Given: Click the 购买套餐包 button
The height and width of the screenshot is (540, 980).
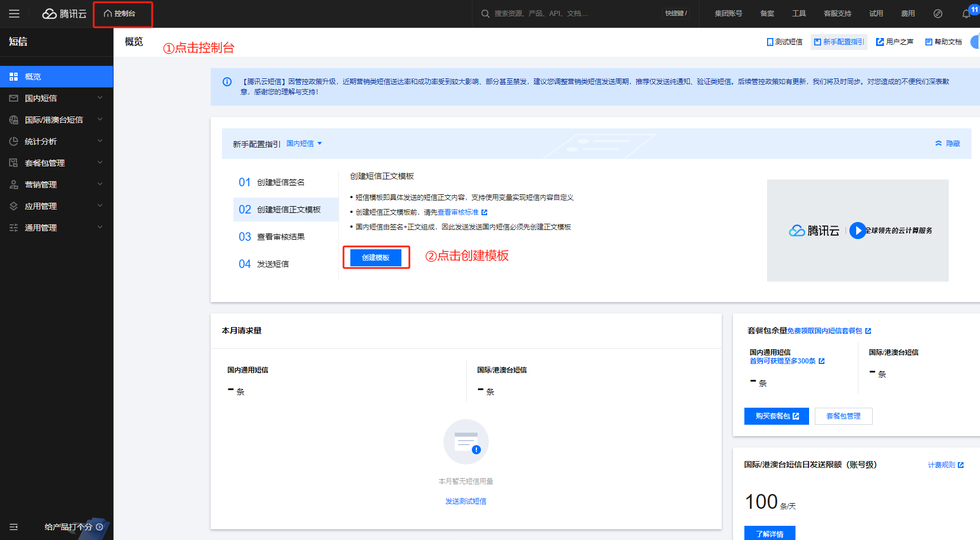Looking at the screenshot, I should (x=776, y=416).
